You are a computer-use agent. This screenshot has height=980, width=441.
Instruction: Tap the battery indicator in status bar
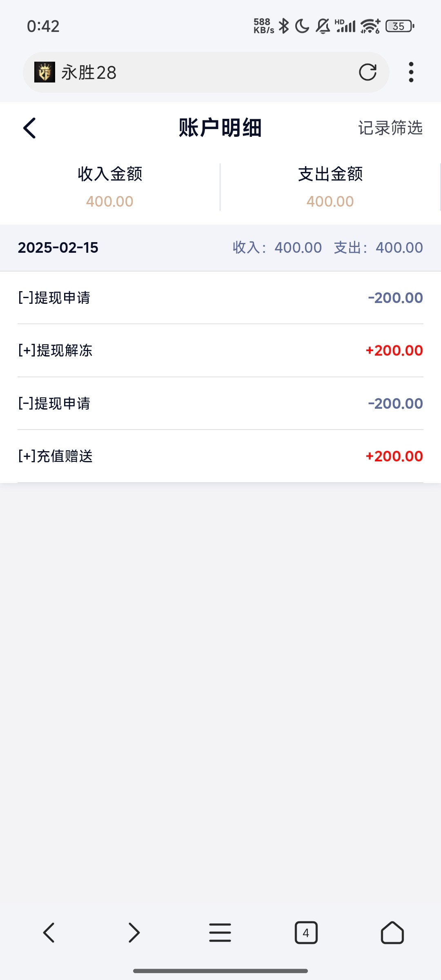click(x=399, y=26)
